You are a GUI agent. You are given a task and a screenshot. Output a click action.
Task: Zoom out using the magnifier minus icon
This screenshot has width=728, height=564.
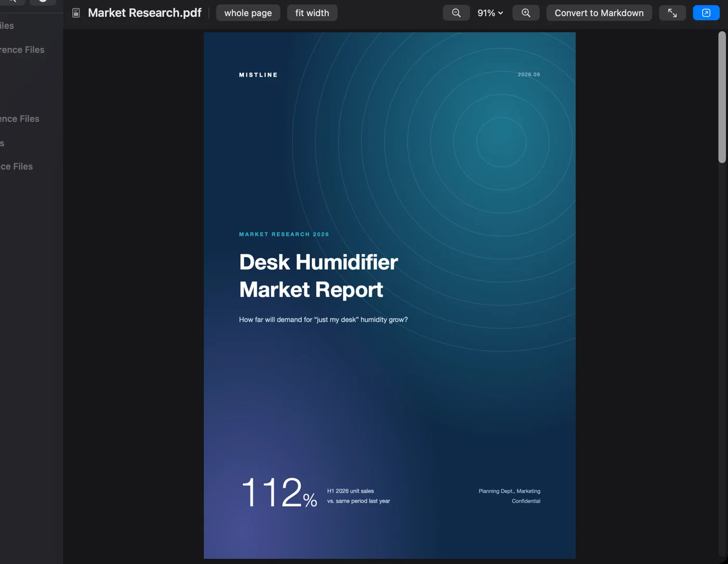pyautogui.click(x=456, y=13)
